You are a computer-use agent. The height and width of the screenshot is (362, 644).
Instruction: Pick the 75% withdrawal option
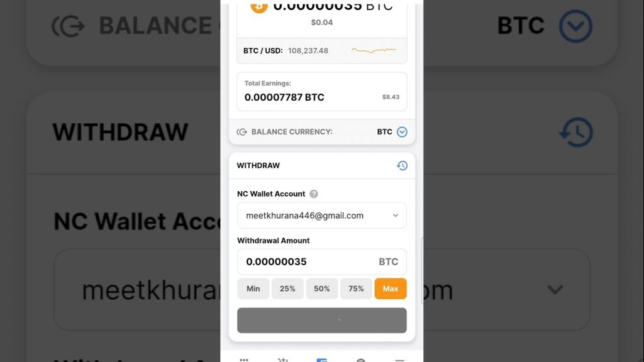[356, 288]
